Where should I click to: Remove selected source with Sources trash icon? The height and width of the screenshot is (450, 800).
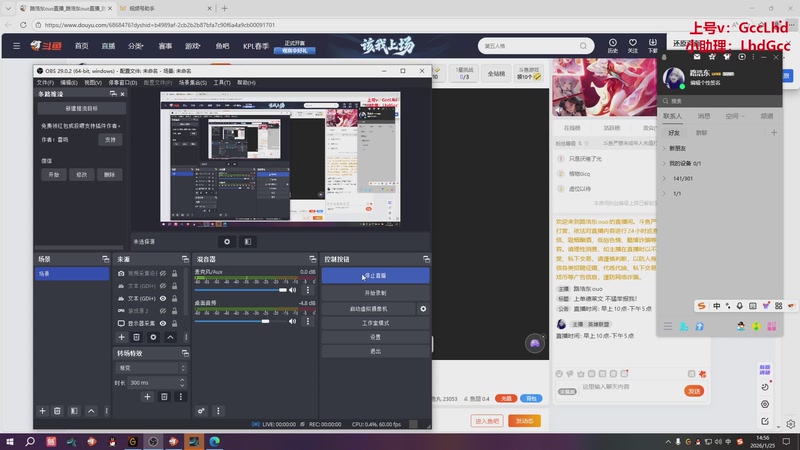coord(136,337)
